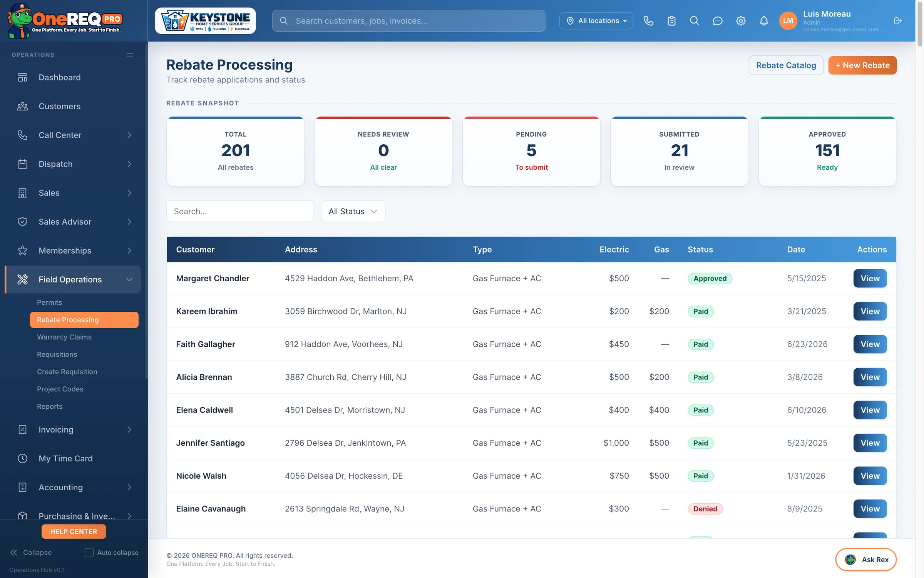Image resolution: width=924 pixels, height=578 pixels.
Task: Open the settings gear icon
Action: (x=741, y=21)
